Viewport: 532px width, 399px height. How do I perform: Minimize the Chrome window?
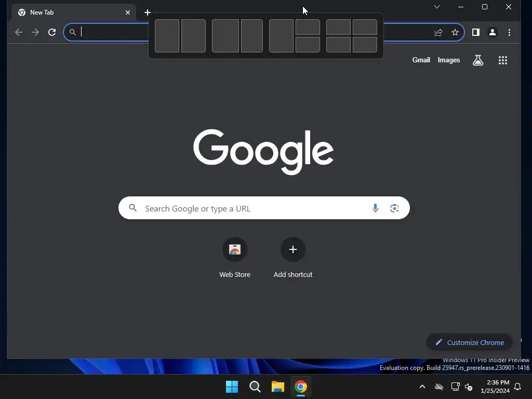click(461, 7)
